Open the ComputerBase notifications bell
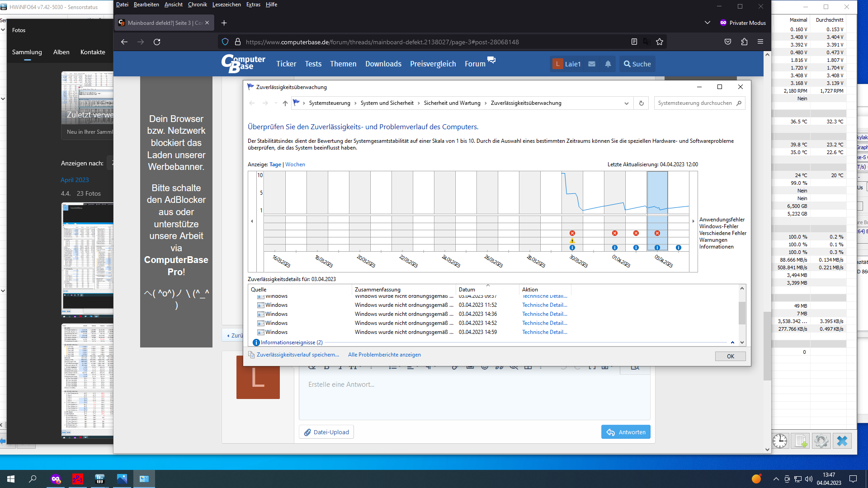This screenshot has width=868, height=488. (608, 64)
